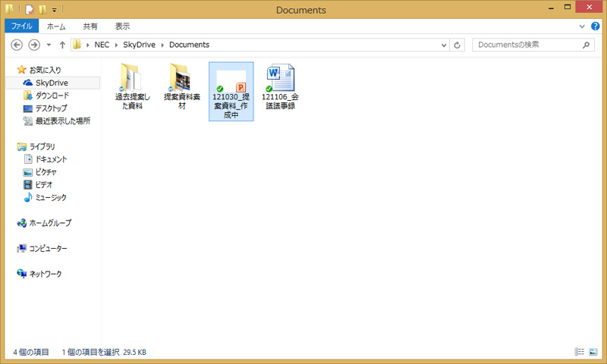Switch to details view in status bar

[580, 352]
